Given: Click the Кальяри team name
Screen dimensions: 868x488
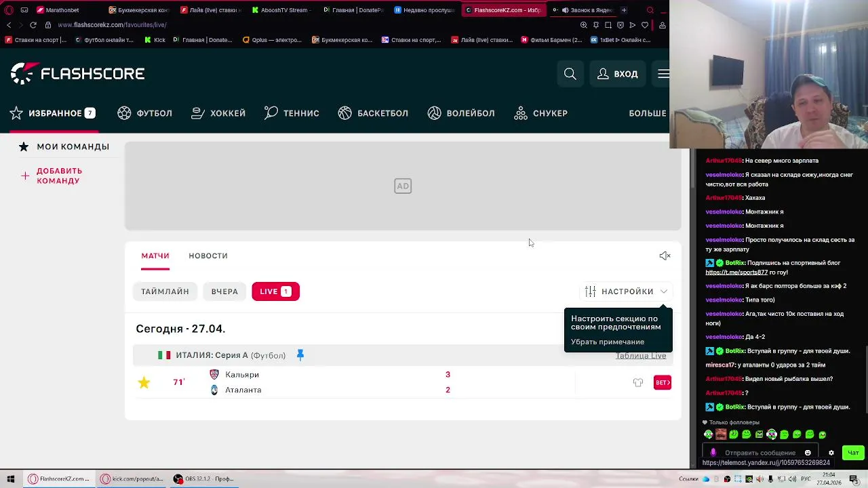Looking at the screenshot, I should click(242, 375).
